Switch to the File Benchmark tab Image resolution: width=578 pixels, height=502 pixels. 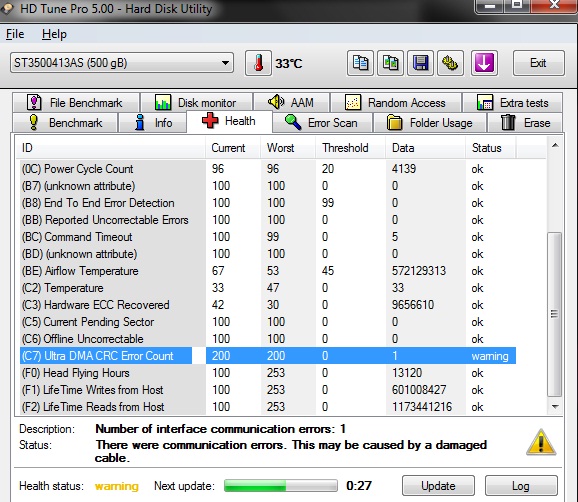click(x=76, y=102)
